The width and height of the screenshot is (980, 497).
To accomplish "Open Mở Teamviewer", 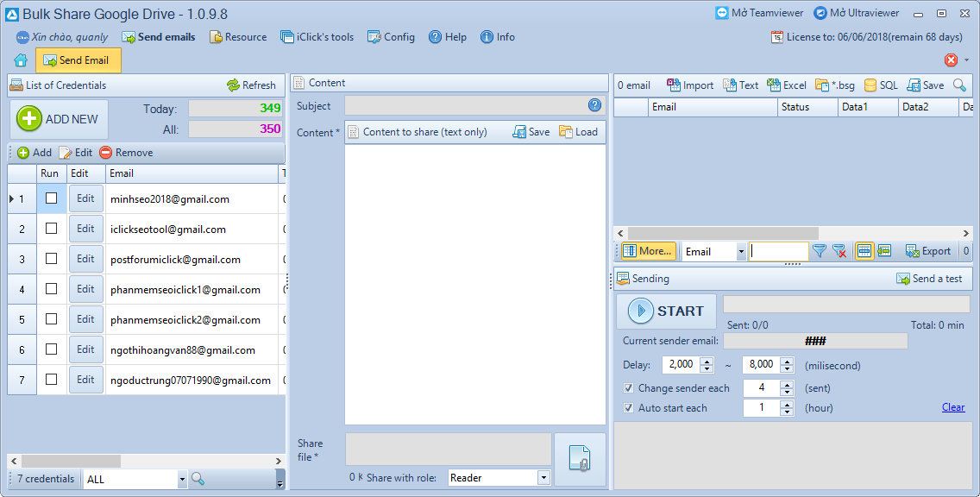I will click(759, 12).
